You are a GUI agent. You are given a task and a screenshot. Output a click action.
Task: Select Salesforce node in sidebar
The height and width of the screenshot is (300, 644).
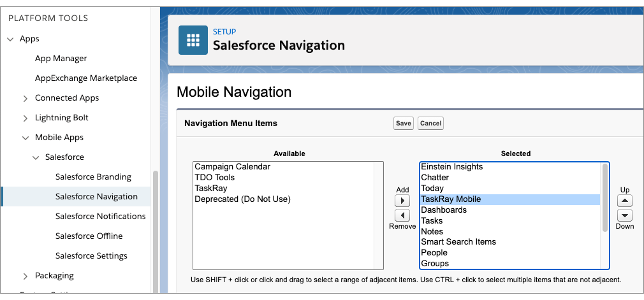(x=64, y=157)
